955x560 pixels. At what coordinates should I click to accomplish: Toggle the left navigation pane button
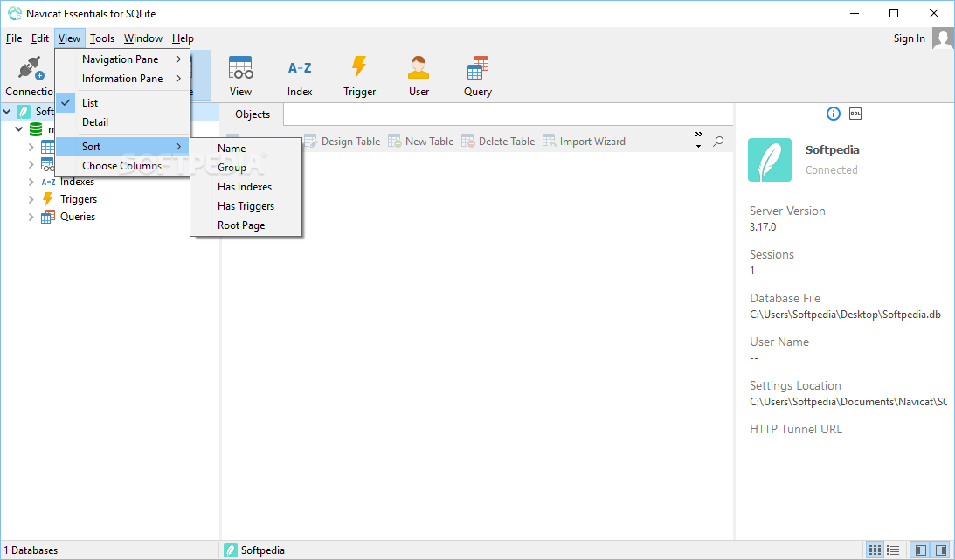921,550
